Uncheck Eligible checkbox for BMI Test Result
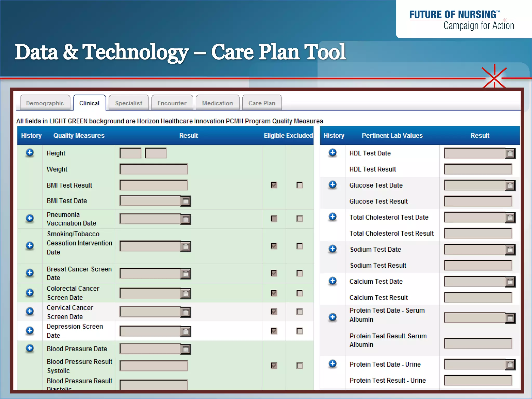 tap(274, 185)
